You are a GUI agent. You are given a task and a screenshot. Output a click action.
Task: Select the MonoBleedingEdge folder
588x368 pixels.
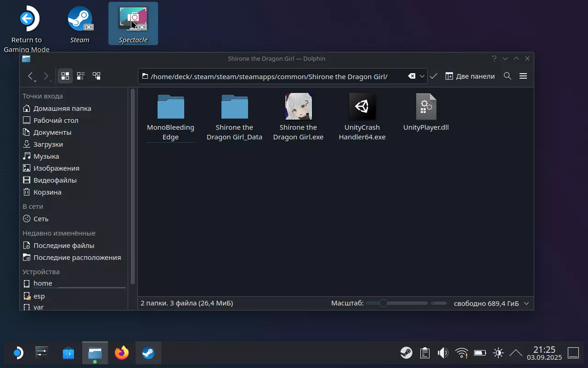[x=170, y=117]
